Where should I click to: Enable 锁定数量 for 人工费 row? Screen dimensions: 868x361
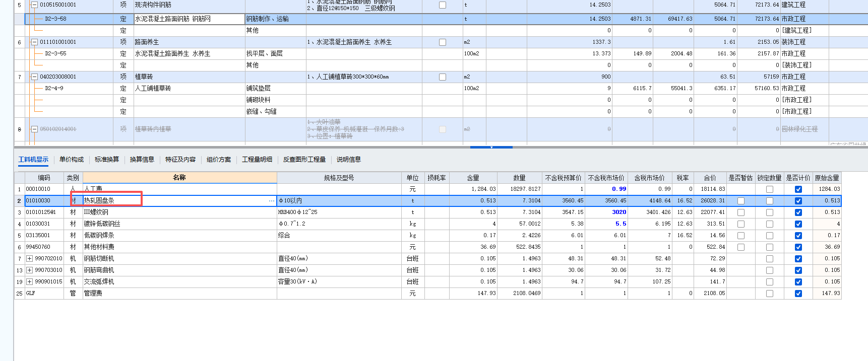(x=770, y=189)
